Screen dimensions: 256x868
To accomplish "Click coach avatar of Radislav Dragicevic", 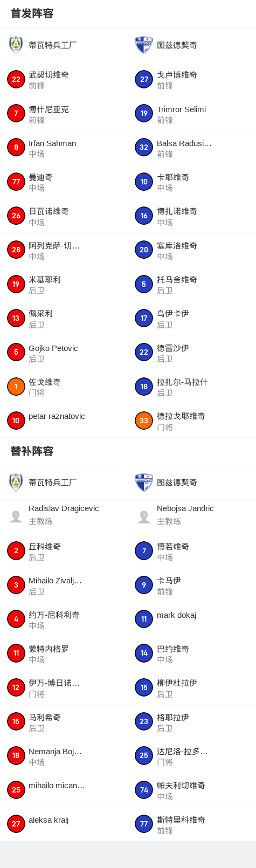I will [x=16, y=516].
